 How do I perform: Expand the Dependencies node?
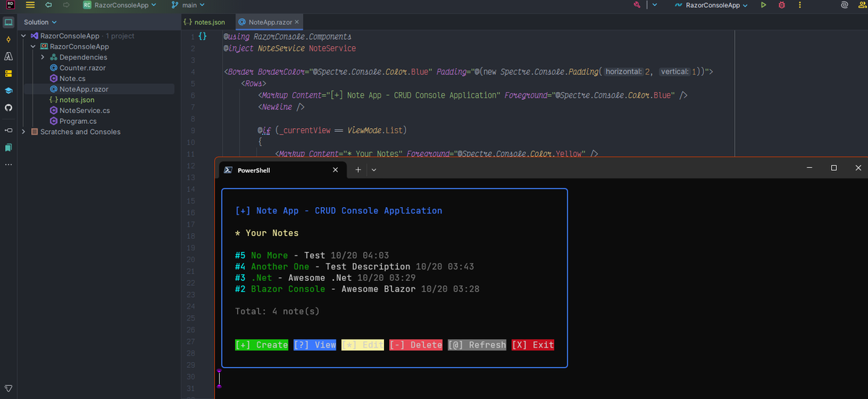click(x=43, y=57)
